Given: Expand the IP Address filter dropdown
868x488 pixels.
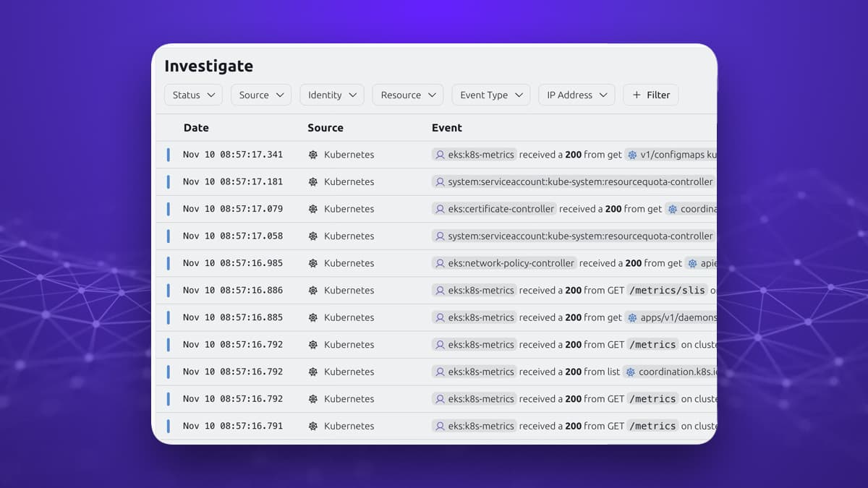Looking at the screenshot, I should point(576,95).
